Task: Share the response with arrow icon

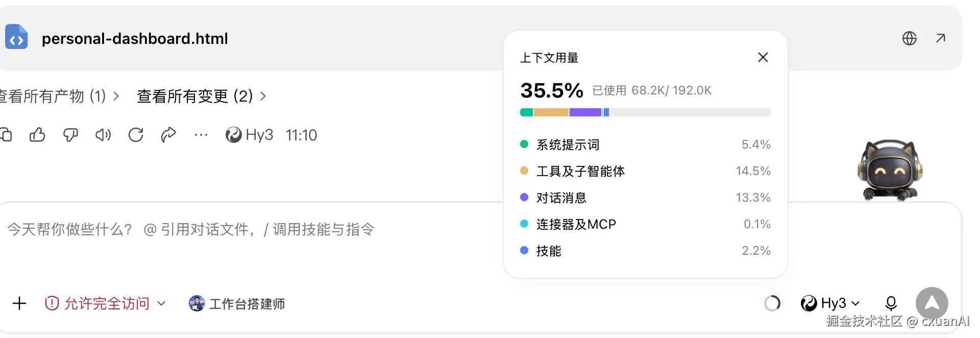Action: pos(168,135)
